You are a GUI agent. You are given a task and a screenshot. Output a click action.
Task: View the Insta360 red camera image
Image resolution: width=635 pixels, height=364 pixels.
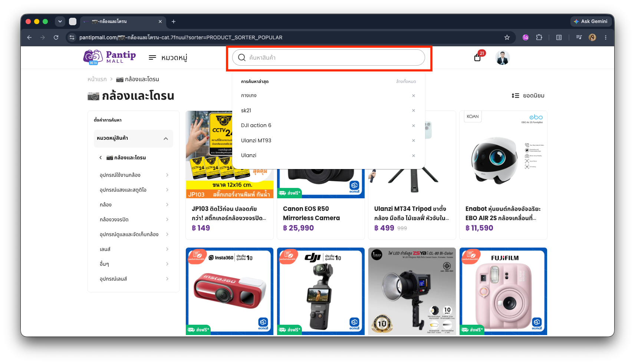click(230, 291)
